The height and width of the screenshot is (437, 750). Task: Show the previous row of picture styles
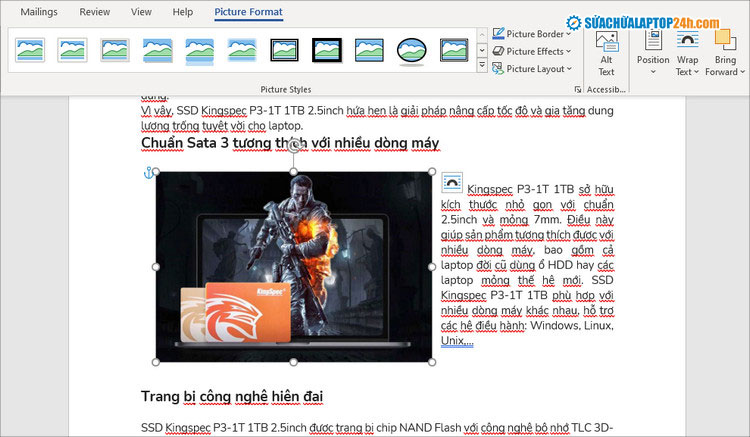click(482, 35)
